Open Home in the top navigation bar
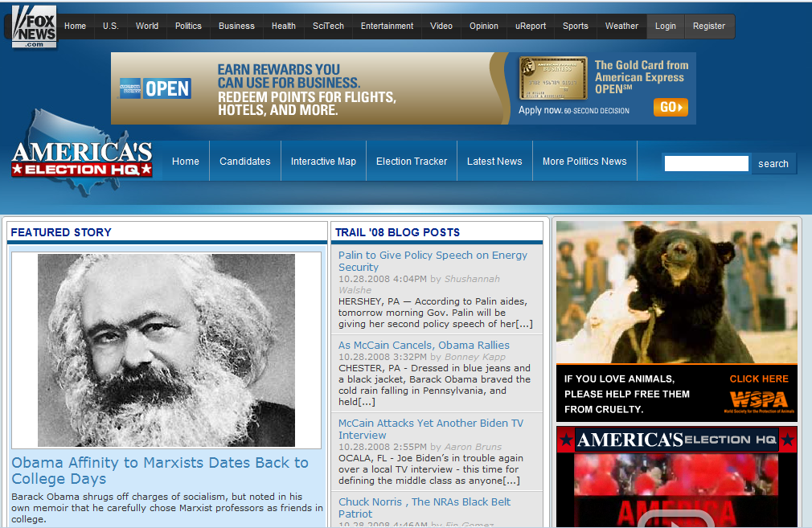Image resolution: width=812 pixels, height=528 pixels. [x=75, y=26]
